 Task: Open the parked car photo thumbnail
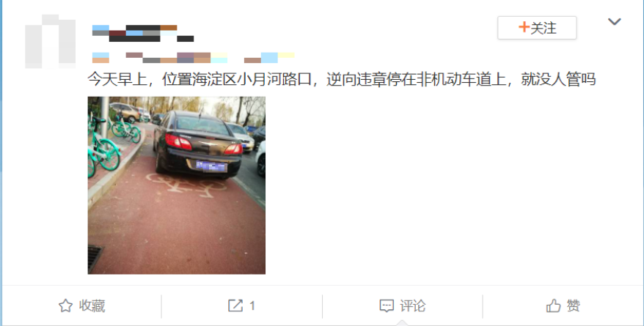177,185
